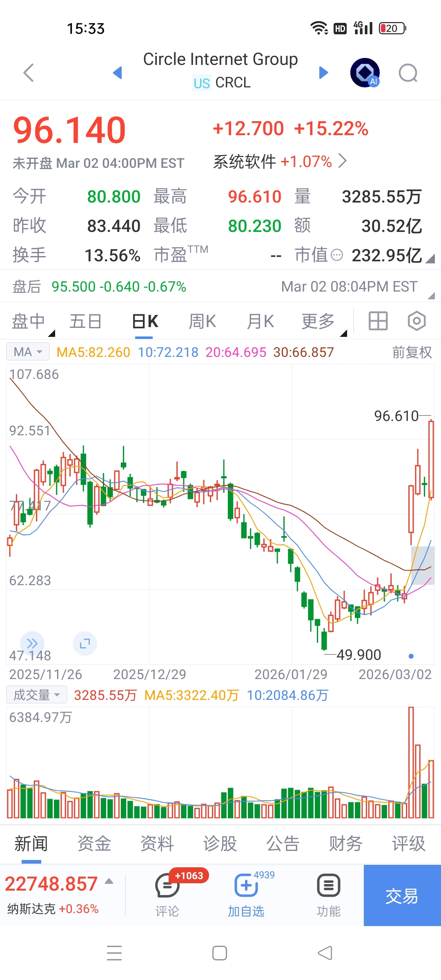Screen dimensions: 441x980
Task: Expand after-hours 盘后 details triangle
Action: (x=431, y=296)
